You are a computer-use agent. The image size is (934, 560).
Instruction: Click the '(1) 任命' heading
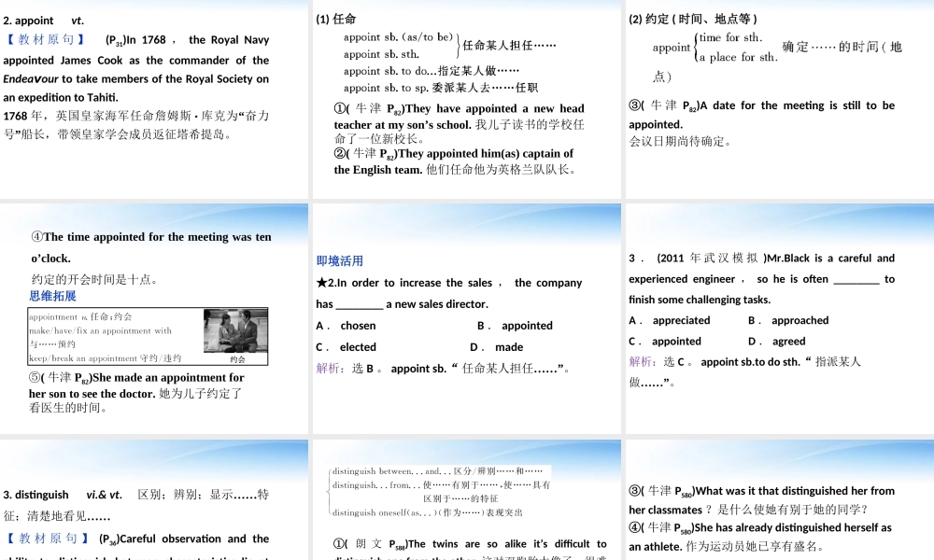point(336,19)
